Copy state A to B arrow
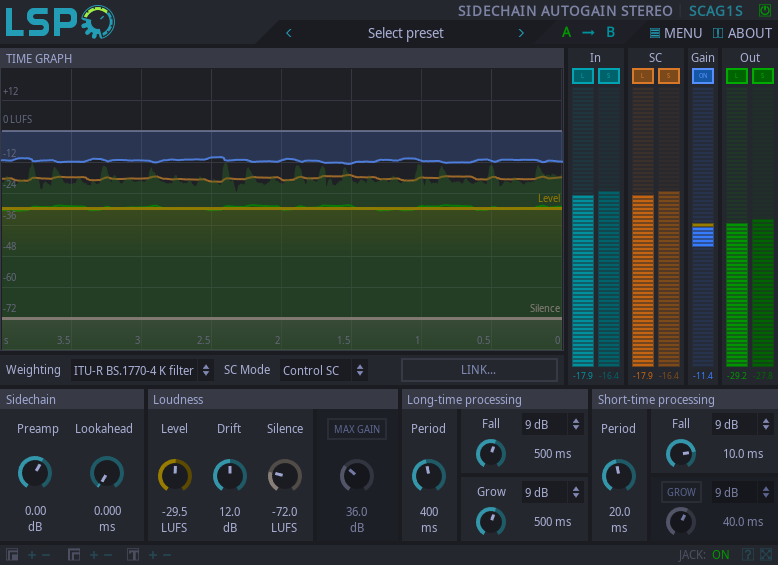 (588, 33)
